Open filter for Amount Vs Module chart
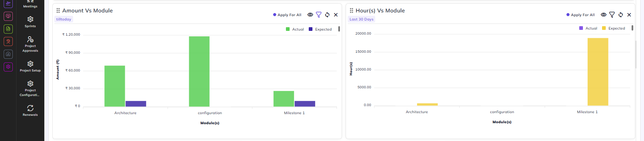Image resolution: width=644 pixels, height=141 pixels. (x=318, y=15)
